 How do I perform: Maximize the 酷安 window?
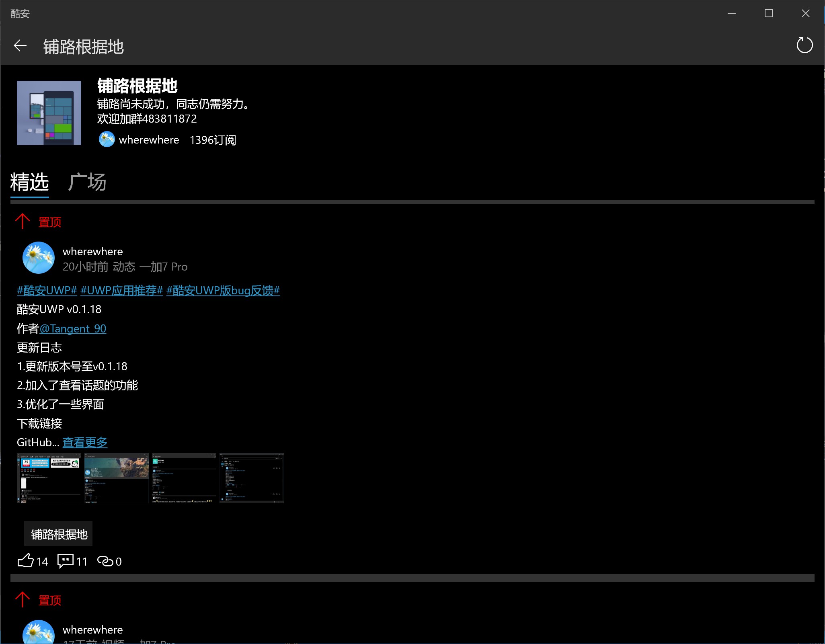[768, 13]
